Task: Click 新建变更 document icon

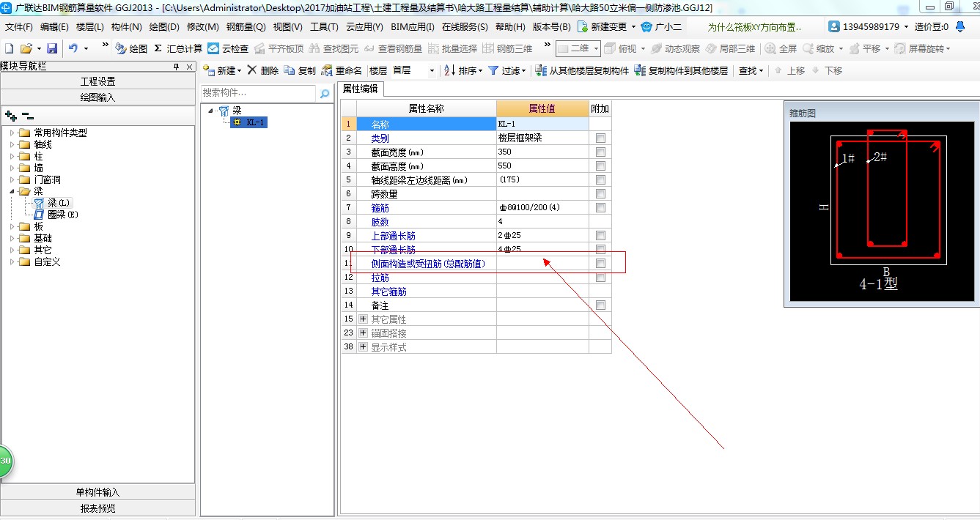Action: [583, 26]
